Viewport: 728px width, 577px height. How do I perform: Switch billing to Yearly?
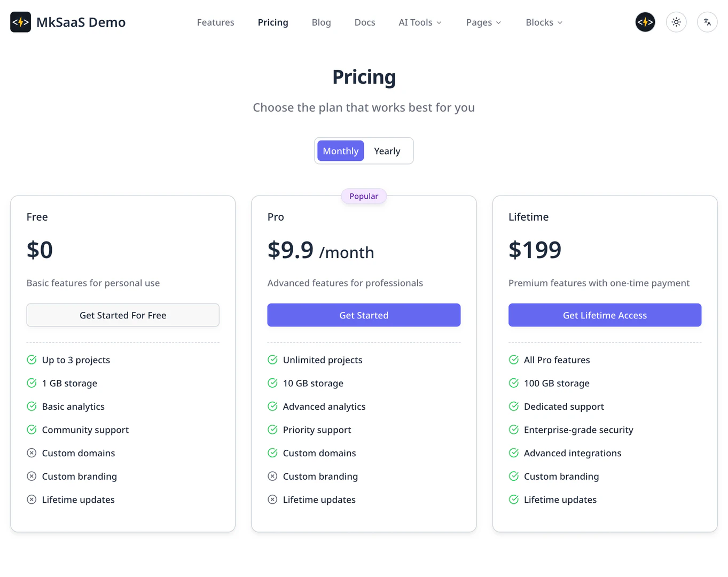[387, 151]
